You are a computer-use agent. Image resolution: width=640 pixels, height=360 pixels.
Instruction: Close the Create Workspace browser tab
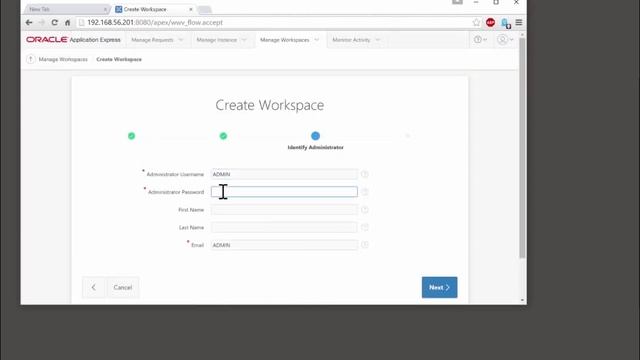click(x=191, y=9)
